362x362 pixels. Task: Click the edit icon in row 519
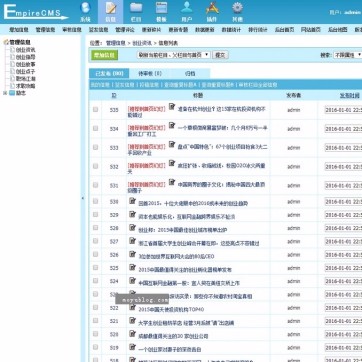point(132,347)
